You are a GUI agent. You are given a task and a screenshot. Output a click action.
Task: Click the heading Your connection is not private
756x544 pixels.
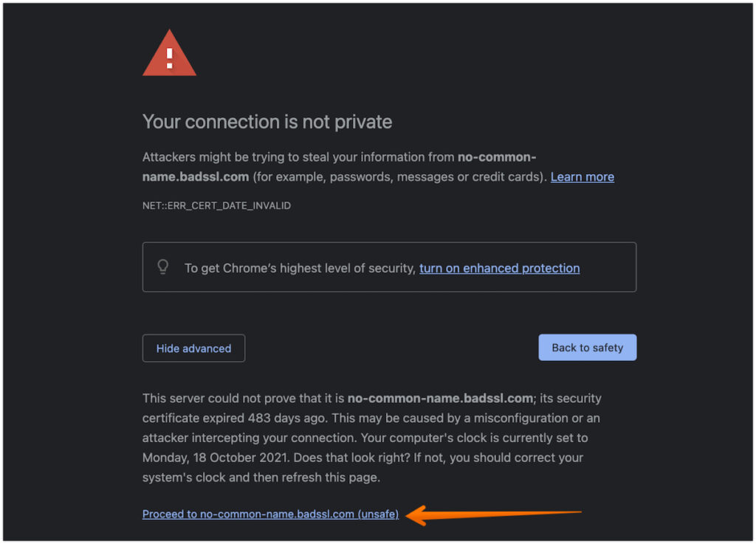click(x=267, y=122)
